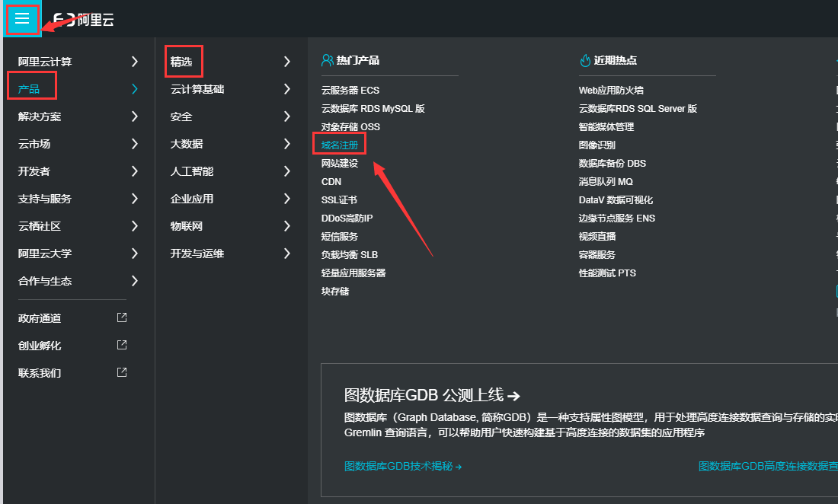Open 数据库备份 DBS link
The height and width of the screenshot is (504, 838).
click(x=613, y=164)
